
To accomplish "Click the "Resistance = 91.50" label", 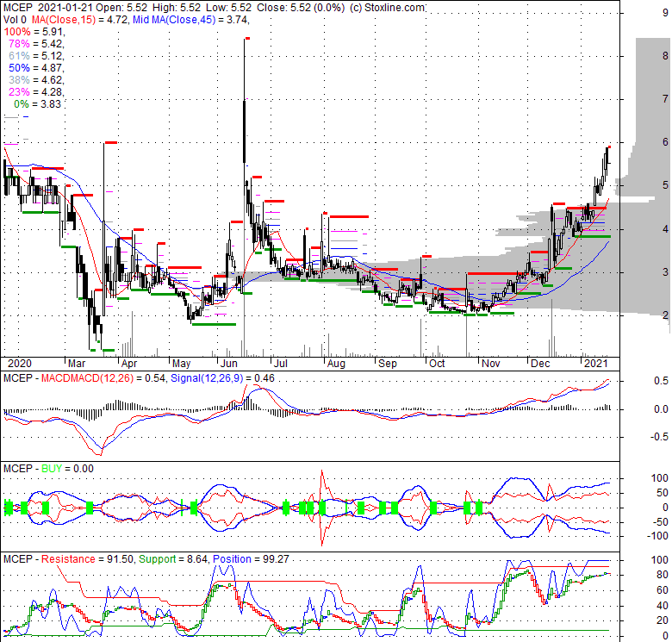I will coord(87,559).
